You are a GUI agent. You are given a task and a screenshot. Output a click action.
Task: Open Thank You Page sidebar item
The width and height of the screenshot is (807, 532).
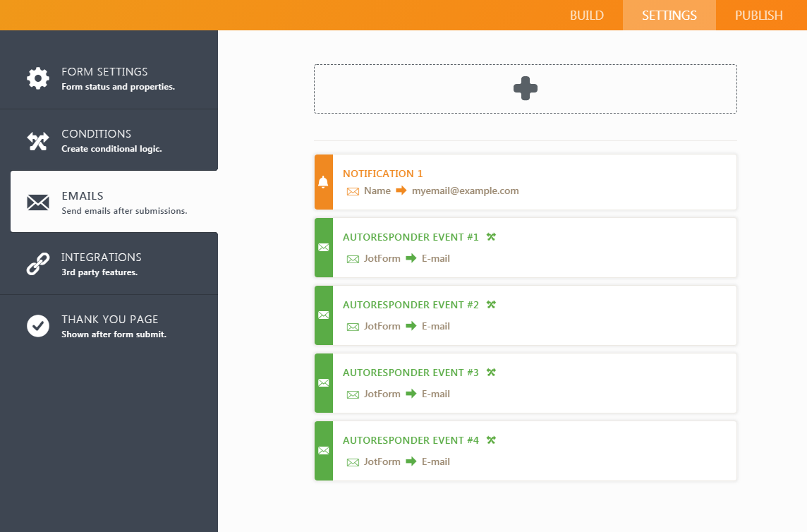(109, 320)
